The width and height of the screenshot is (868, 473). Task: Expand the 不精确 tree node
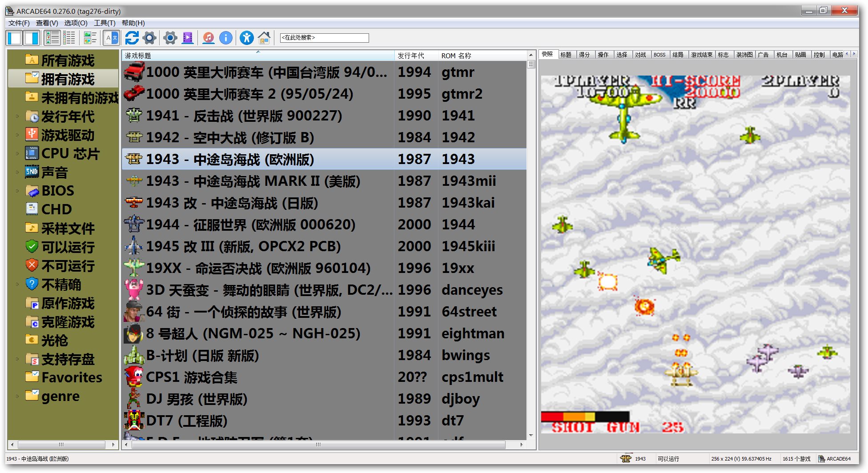click(x=17, y=285)
